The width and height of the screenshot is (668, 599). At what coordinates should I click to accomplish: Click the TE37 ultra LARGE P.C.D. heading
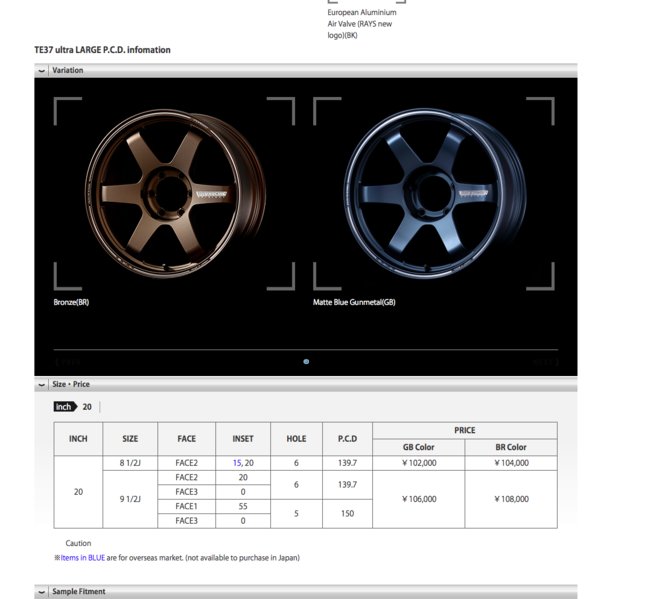point(102,50)
